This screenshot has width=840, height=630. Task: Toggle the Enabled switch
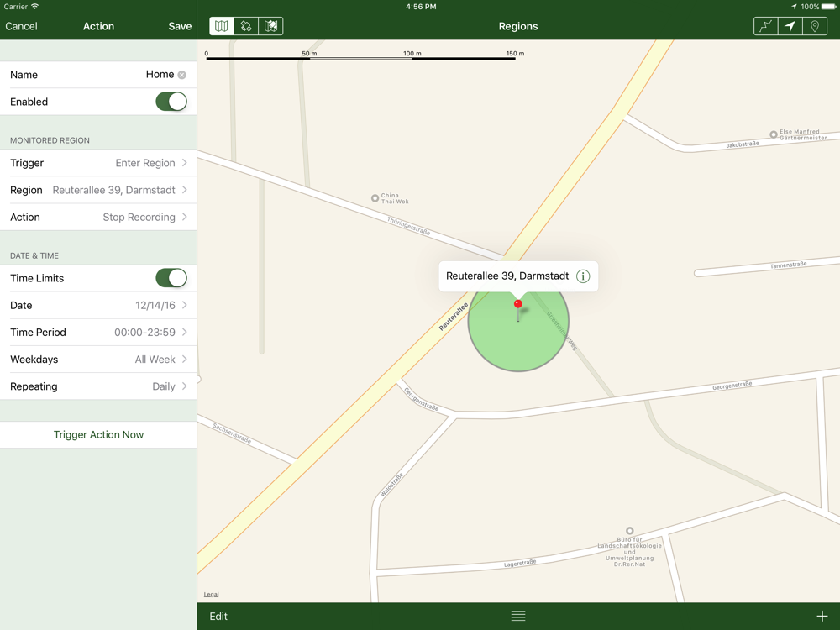pyautogui.click(x=171, y=102)
